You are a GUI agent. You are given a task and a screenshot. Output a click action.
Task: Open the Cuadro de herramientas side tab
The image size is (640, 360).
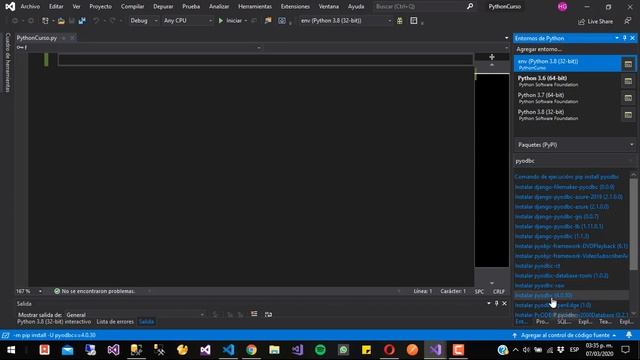pyautogui.click(x=7, y=62)
